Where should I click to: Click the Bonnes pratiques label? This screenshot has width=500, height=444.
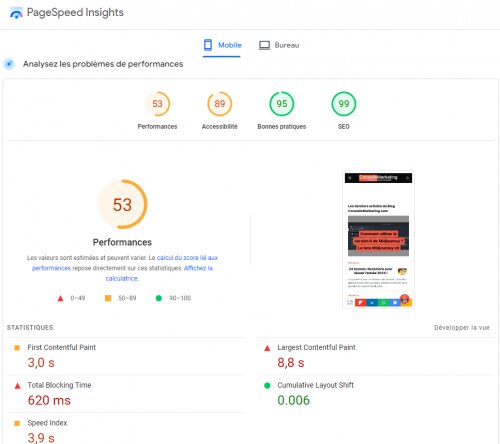click(282, 126)
